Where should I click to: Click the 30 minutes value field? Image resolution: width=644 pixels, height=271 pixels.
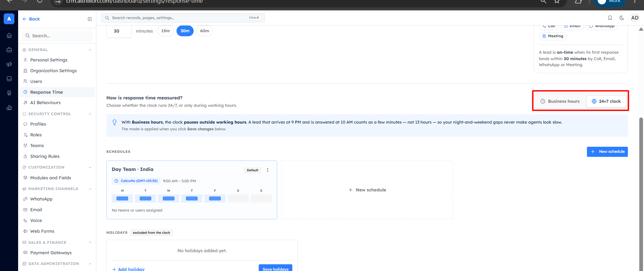pyautogui.click(x=119, y=31)
